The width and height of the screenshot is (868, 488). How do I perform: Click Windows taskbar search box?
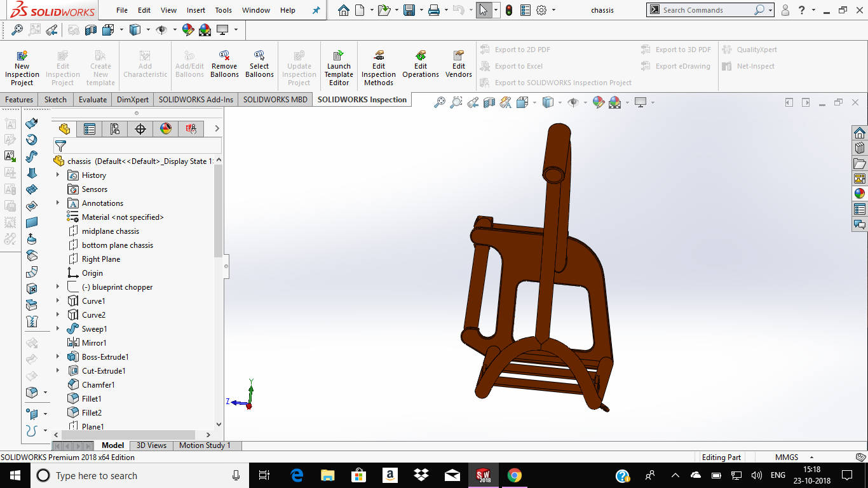click(x=139, y=475)
